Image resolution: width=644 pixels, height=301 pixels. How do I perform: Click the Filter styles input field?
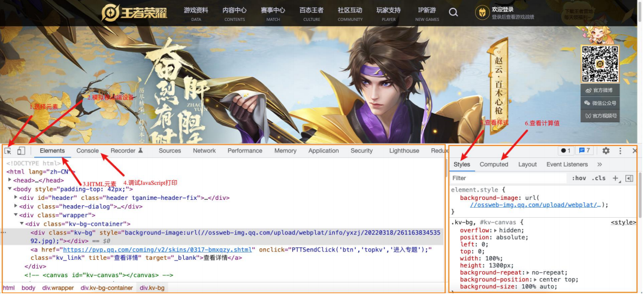pos(509,178)
